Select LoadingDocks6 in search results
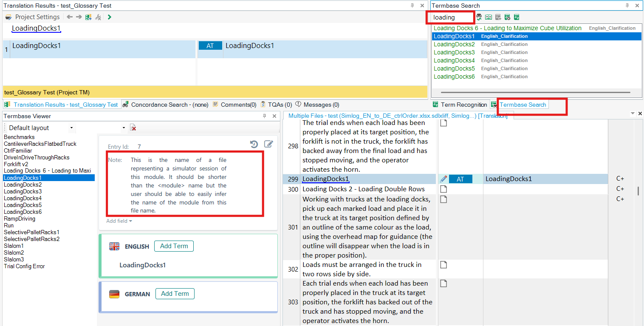 [454, 77]
